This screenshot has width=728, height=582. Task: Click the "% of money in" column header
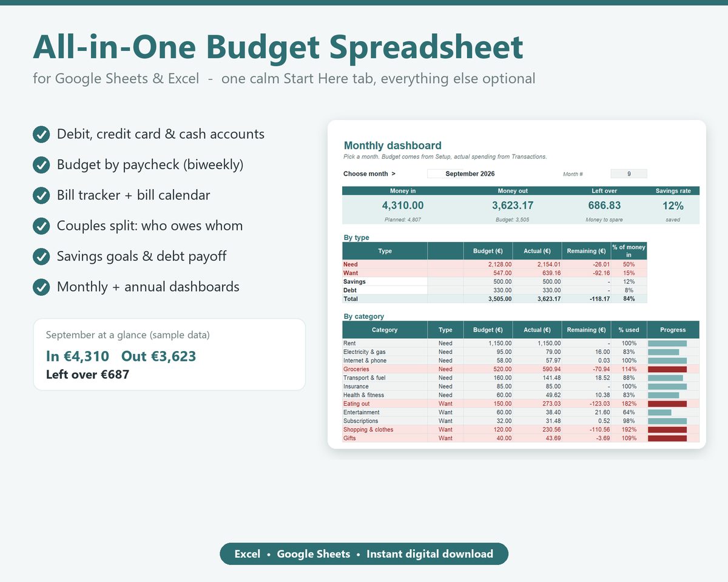point(629,251)
